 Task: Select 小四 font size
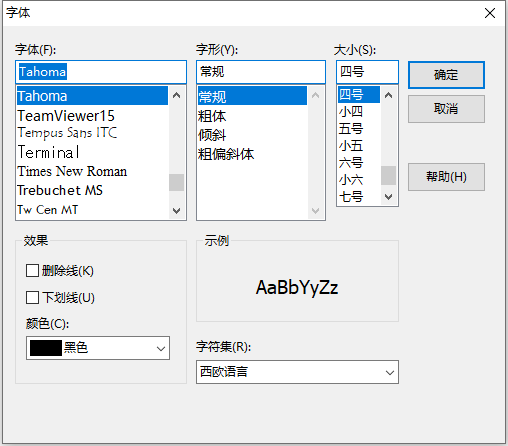pos(351,112)
